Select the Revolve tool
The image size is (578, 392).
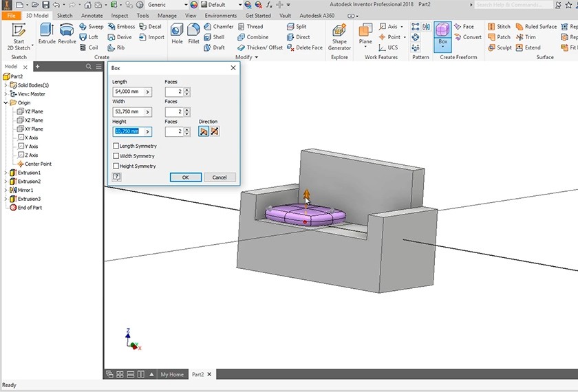(x=67, y=33)
